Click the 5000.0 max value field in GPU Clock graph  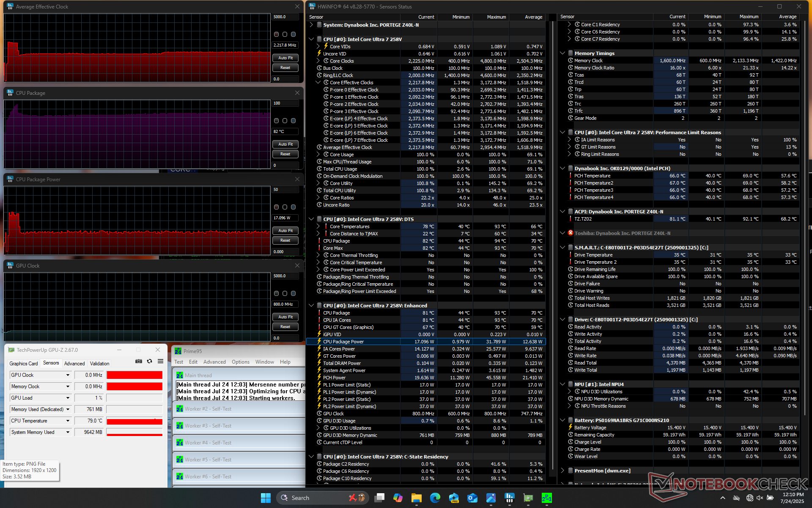point(285,276)
